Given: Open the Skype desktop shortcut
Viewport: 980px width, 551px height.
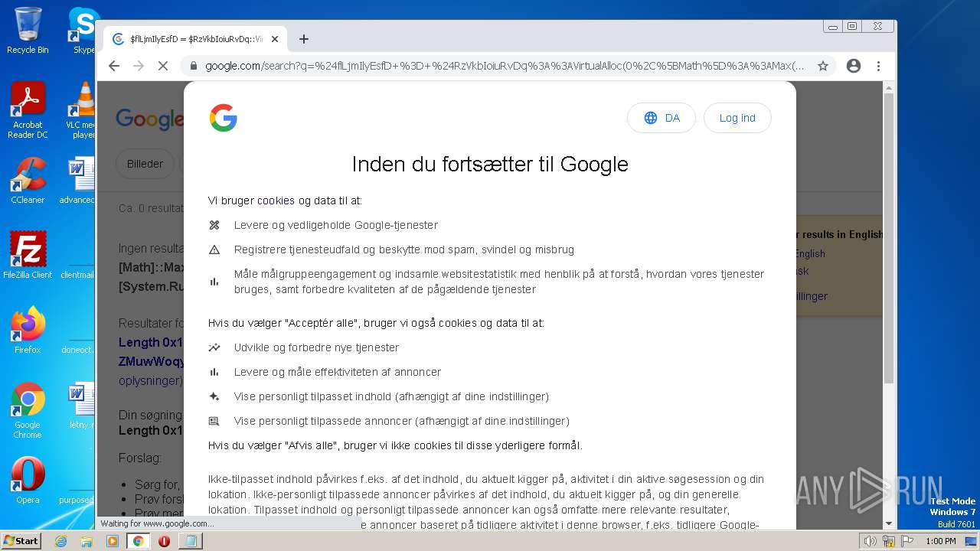Looking at the screenshot, I should pos(83,31).
